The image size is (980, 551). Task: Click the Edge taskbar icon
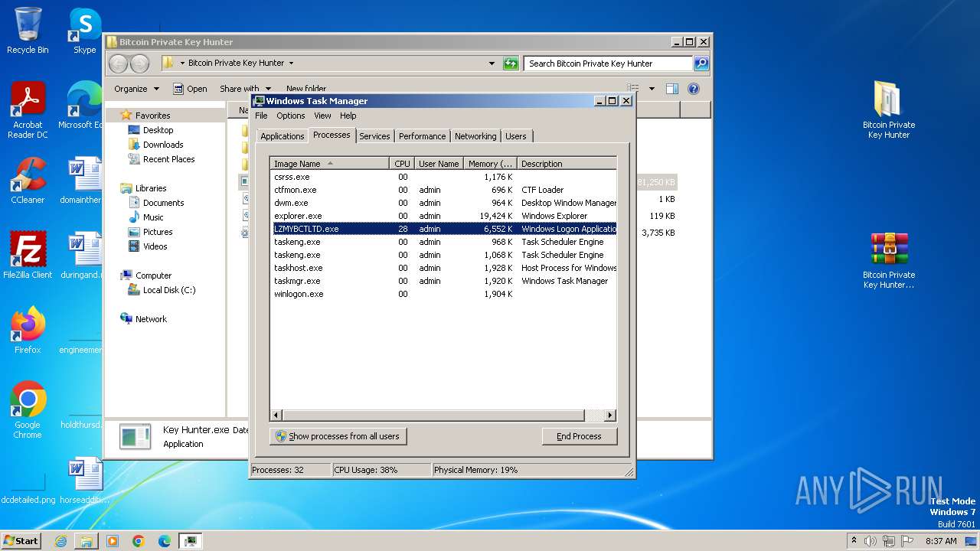coord(164,541)
